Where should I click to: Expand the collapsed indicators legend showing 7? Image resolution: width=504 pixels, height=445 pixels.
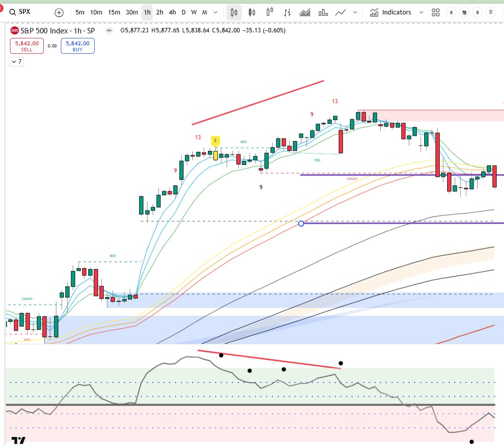coord(16,61)
